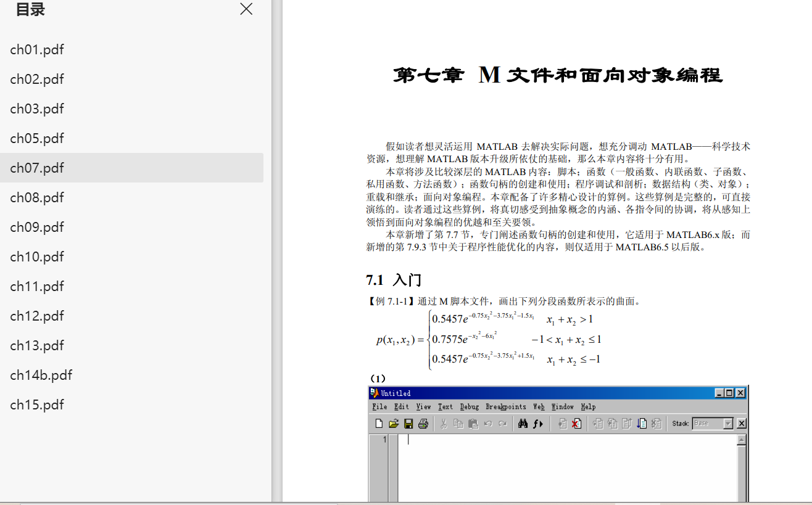This screenshot has width=812, height=505.
Task: Click the Print icon in Untitled editor
Action: click(x=423, y=424)
